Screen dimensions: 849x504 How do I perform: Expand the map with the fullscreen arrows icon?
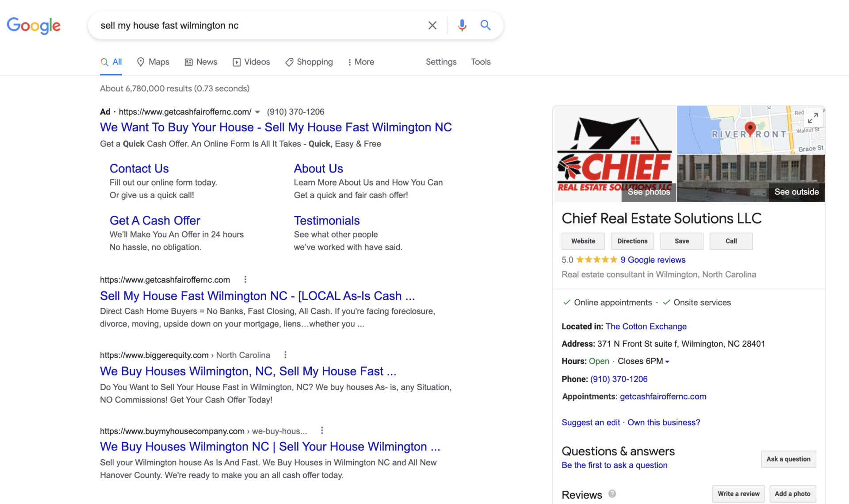[x=812, y=118]
